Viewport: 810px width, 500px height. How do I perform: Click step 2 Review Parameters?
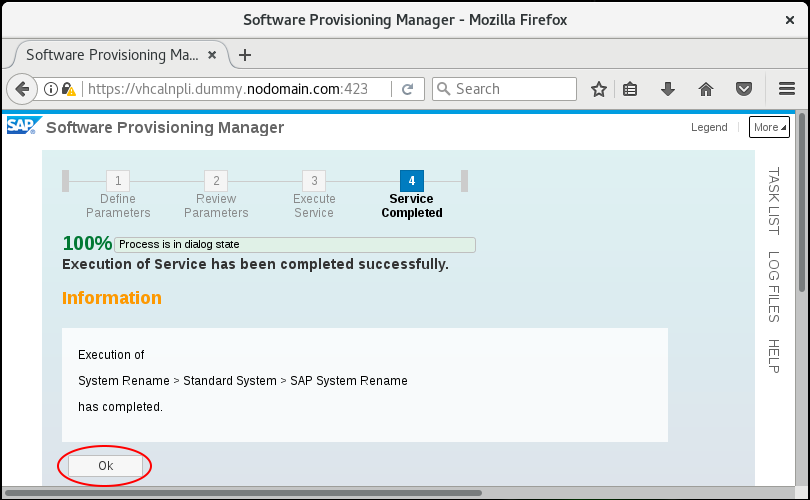coord(216,195)
